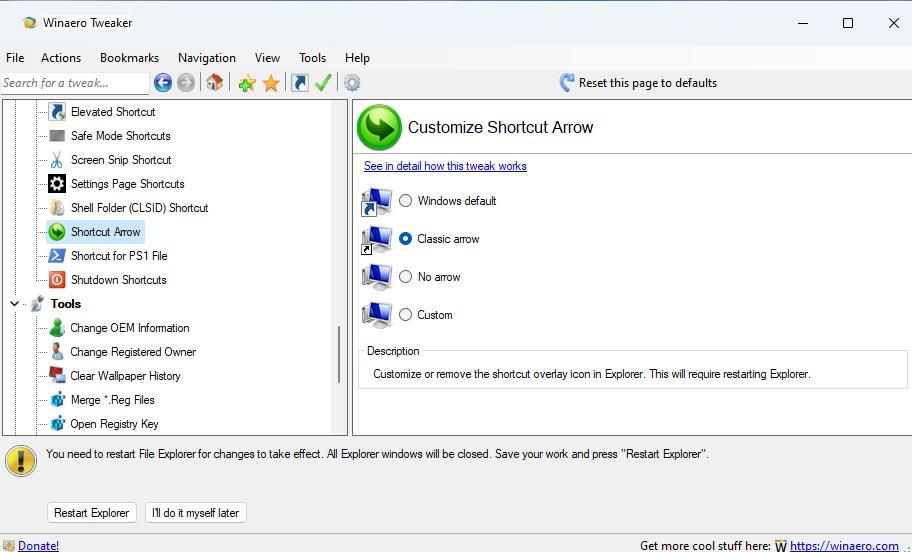Open bookmarks with the orange star icon

(270, 83)
